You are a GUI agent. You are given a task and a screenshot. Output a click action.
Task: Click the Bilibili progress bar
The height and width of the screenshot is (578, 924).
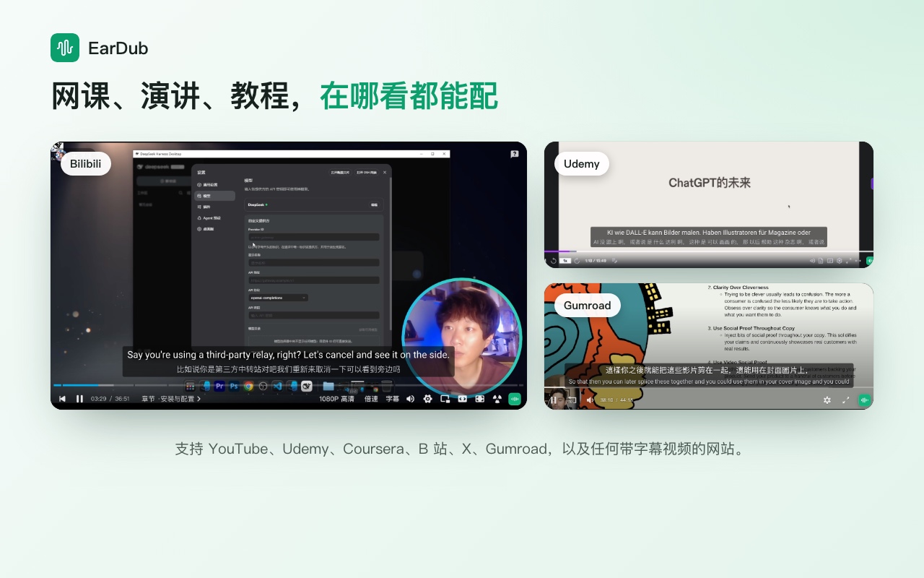tap(289, 385)
